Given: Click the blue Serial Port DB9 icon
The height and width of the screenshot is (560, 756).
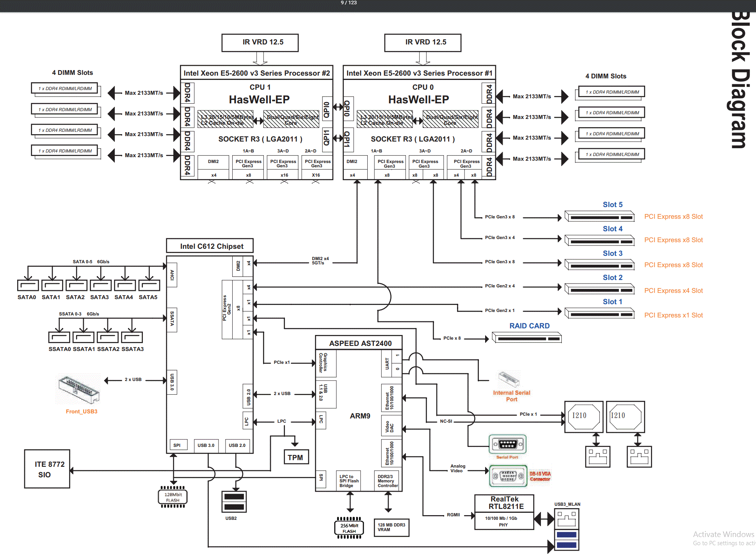Looking at the screenshot, I should coord(508,444).
